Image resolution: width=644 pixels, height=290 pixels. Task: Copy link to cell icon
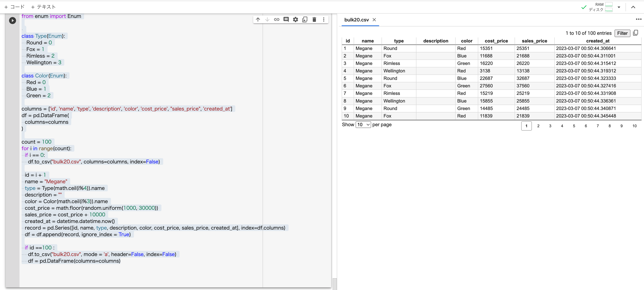pos(277,19)
